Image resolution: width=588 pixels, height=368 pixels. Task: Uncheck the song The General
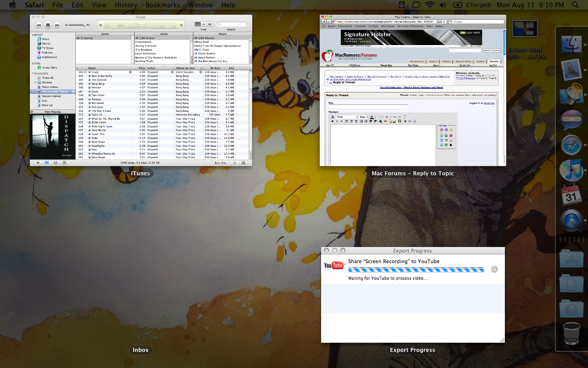90,80
